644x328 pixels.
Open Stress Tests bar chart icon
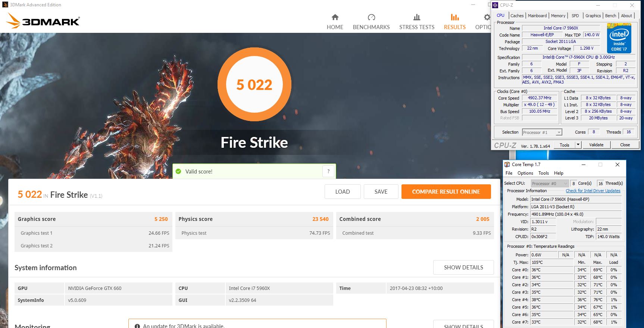(x=416, y=17)
